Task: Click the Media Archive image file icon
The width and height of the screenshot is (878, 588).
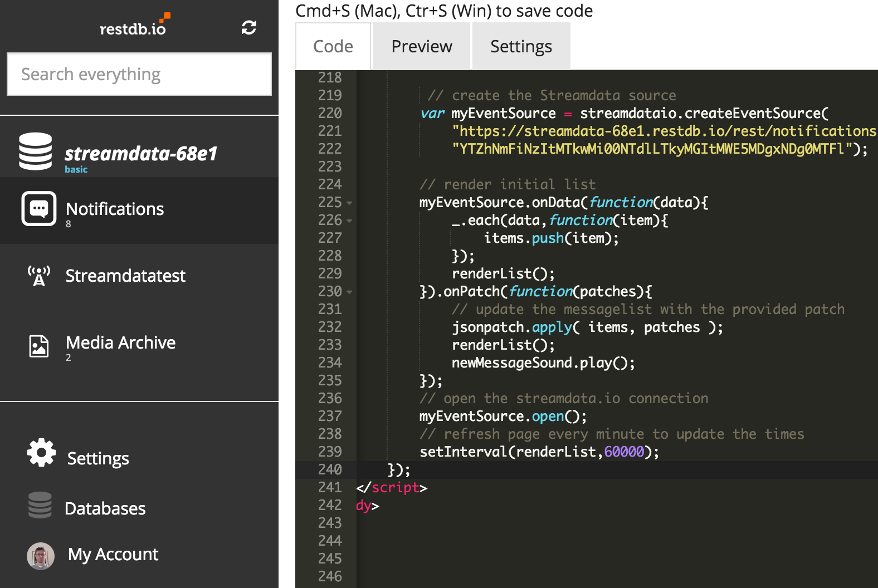Action: 39,346
